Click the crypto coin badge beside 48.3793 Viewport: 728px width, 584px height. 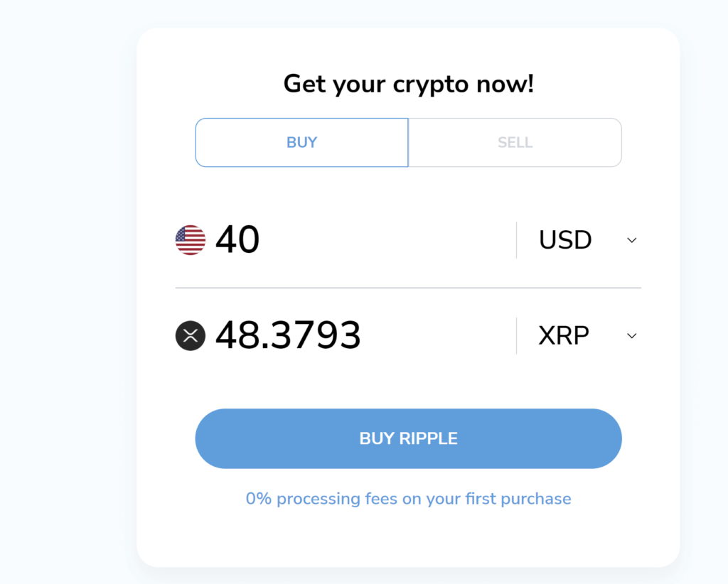190,335
